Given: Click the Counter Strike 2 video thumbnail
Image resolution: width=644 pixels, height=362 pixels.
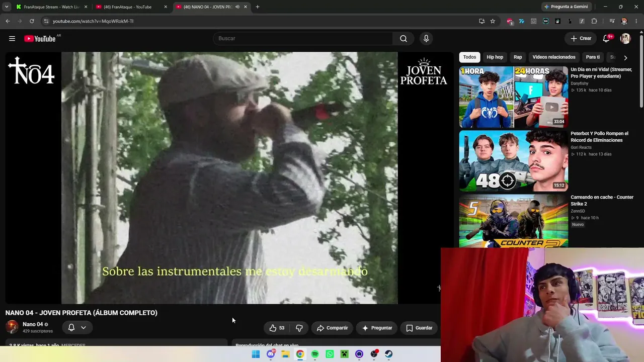Looking at the screenshot, I should pos(513,221).
